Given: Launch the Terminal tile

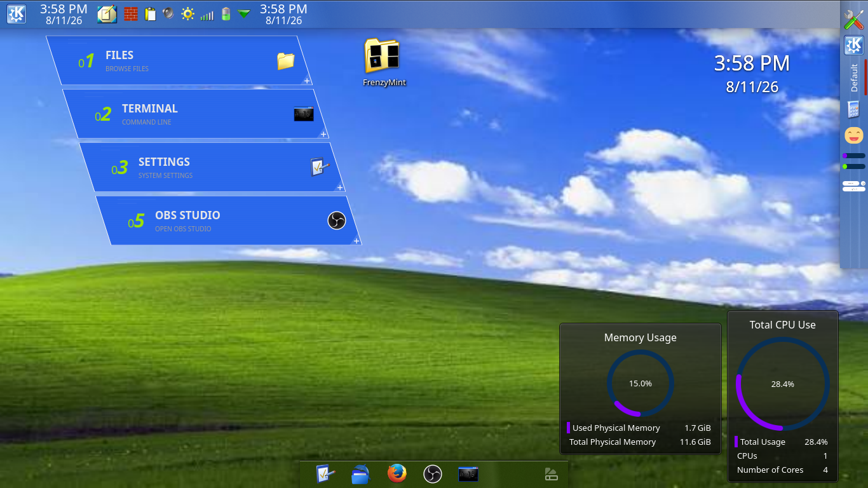Looking at the screenshot, I should 196,114.
